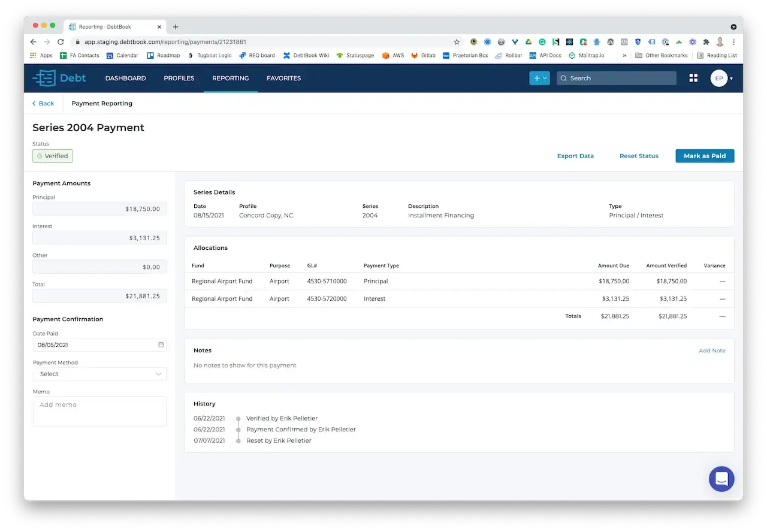
Task: Click the Total amount field
Action: [x=99, y=296]
